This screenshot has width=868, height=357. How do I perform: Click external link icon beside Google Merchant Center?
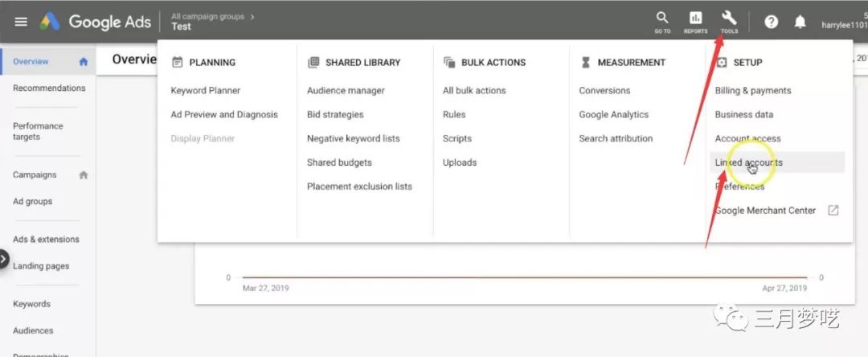pyautogui.click(x=833, y=211)
